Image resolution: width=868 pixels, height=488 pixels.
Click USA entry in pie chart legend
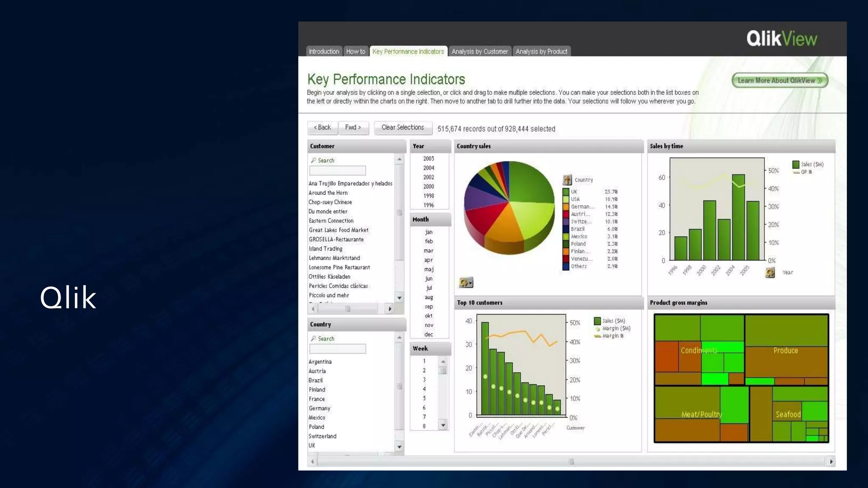[591, 199]
